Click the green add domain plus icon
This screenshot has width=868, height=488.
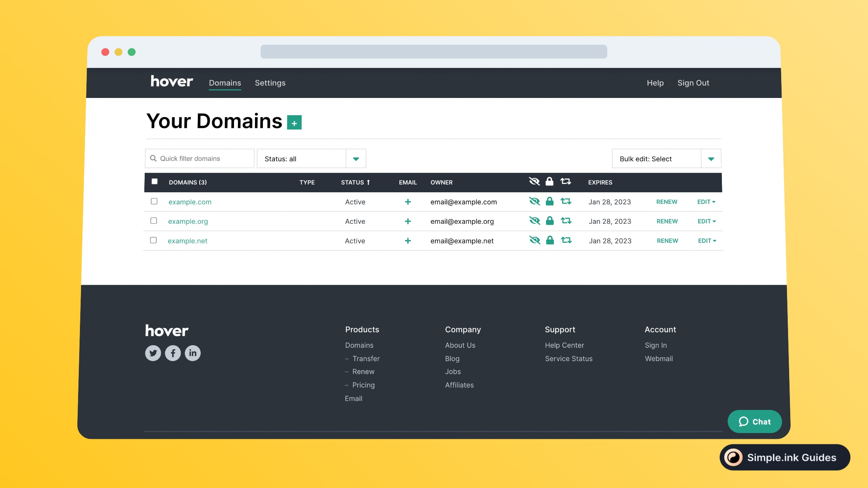(294, 122)
